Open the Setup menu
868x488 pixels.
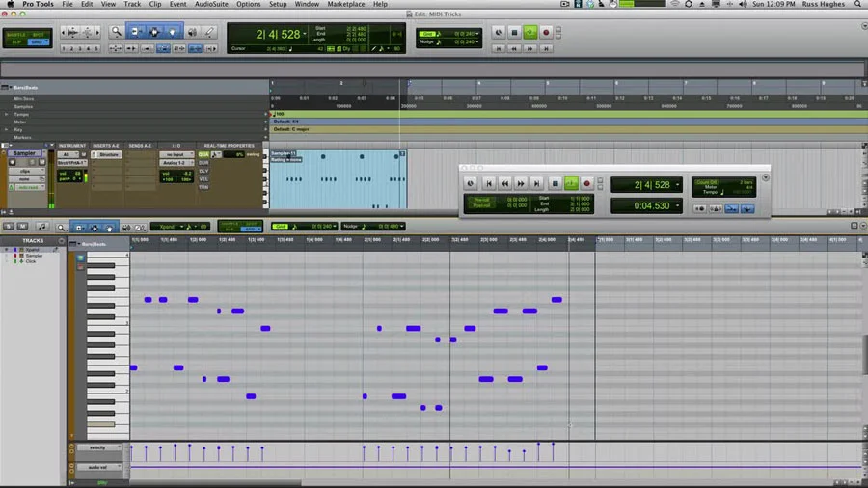278,4
